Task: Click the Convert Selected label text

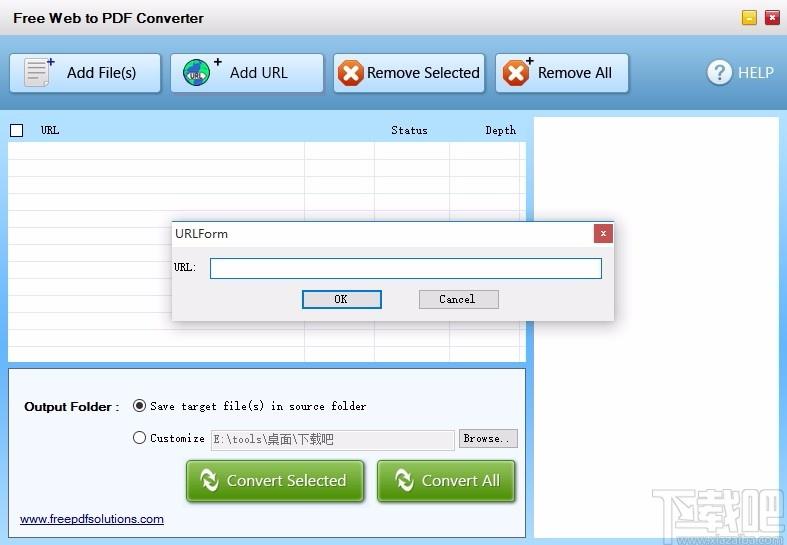Action: pos(286,481)
